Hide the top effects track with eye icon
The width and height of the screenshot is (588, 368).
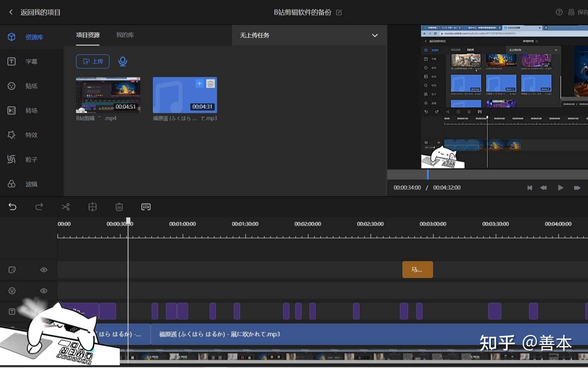[x=43, y=270]
